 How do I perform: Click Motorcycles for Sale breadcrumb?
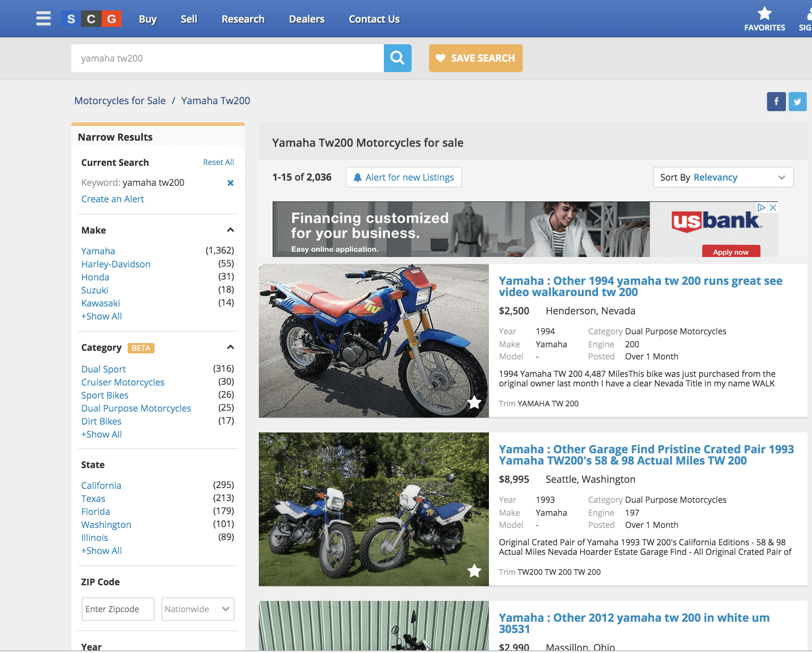(x=120, y=101)
